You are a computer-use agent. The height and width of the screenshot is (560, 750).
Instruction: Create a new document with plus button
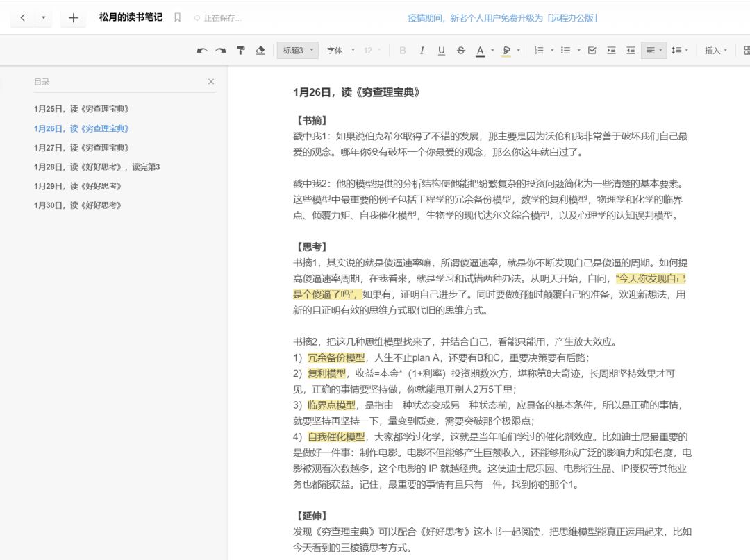pos(74,18)
